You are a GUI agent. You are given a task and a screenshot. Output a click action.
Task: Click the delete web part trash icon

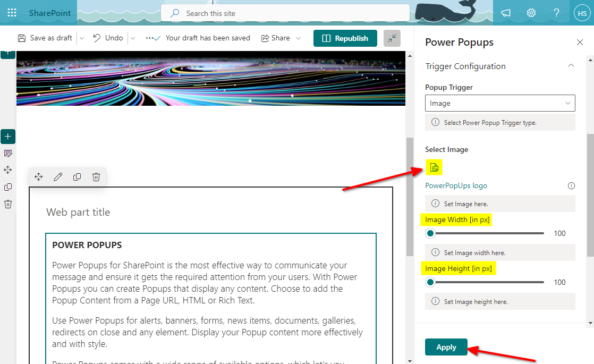(96, 176)
